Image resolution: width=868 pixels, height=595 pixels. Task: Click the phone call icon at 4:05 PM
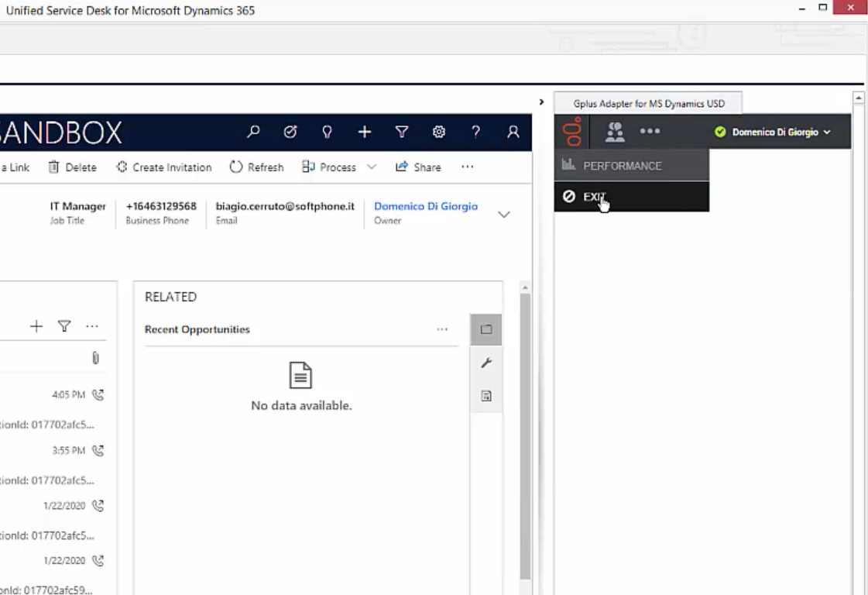pos(98,395)
